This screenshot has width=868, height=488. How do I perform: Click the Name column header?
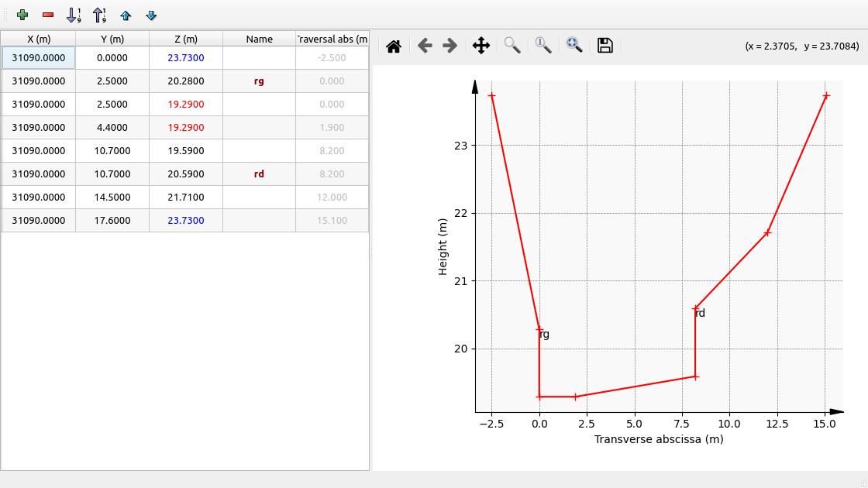coord(259,39)
